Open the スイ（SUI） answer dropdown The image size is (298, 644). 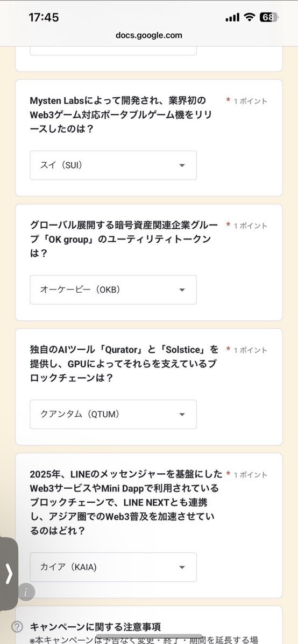[x=113, y=165]
